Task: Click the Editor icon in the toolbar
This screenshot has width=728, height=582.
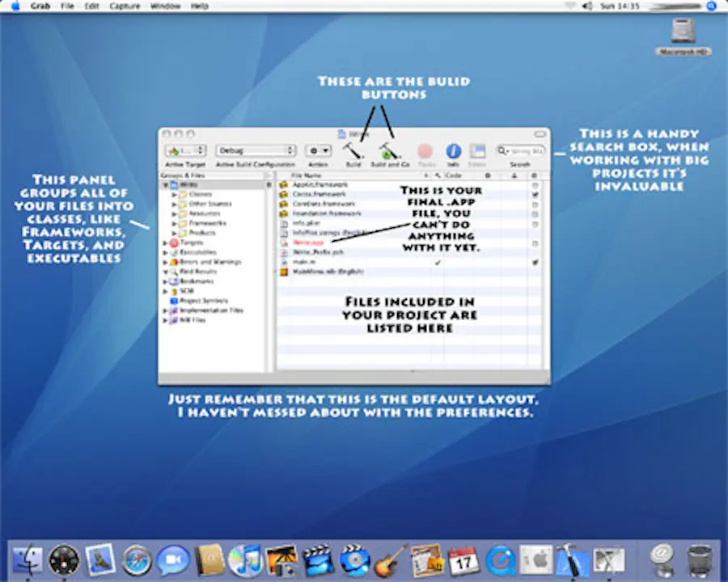Action: 477,150
